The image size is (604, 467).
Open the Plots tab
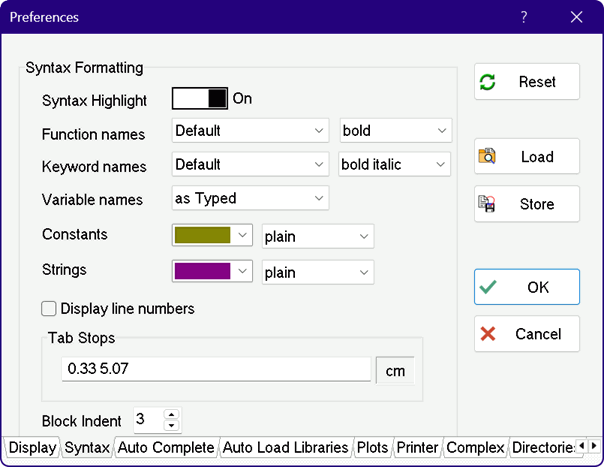click(x=372, y=448)
